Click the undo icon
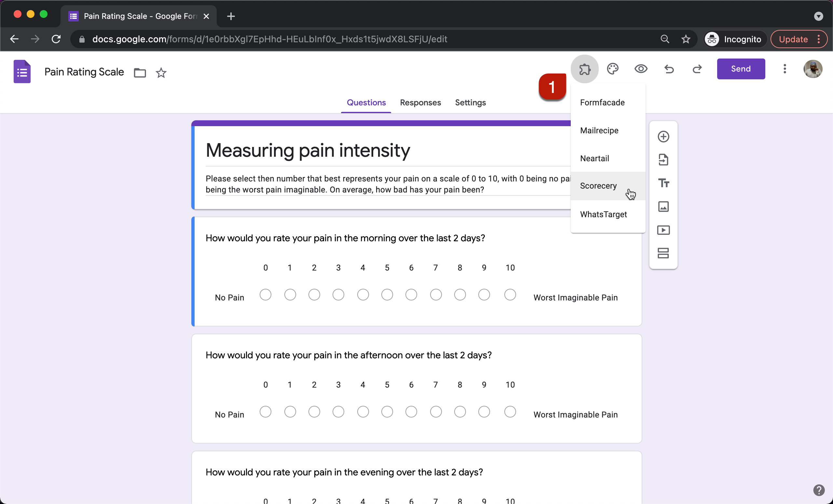This screenshot has width=833, height=504. point(669,68)
